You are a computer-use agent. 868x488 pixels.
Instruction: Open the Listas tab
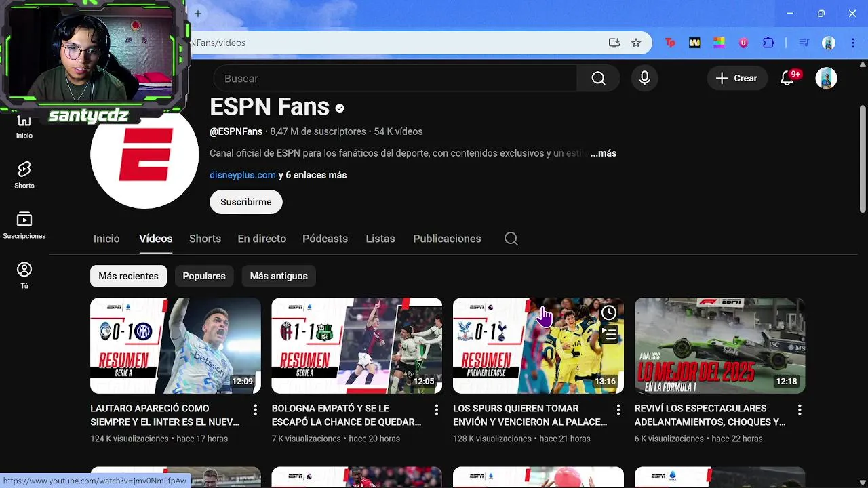380,239
